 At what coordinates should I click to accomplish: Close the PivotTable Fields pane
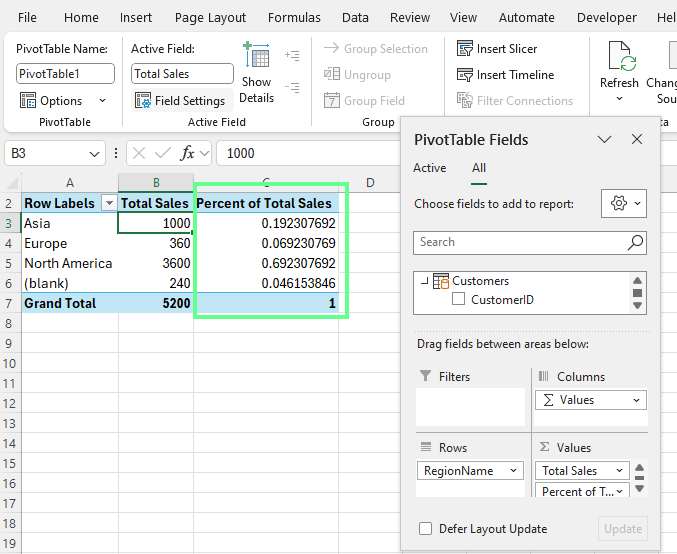click(637, 140)
